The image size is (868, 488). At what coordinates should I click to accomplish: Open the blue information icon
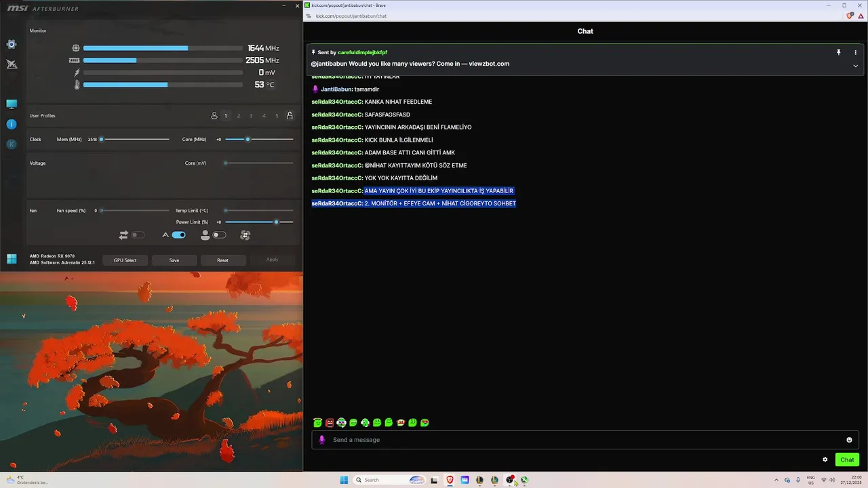pyautogui.click(x=12, y=124)
